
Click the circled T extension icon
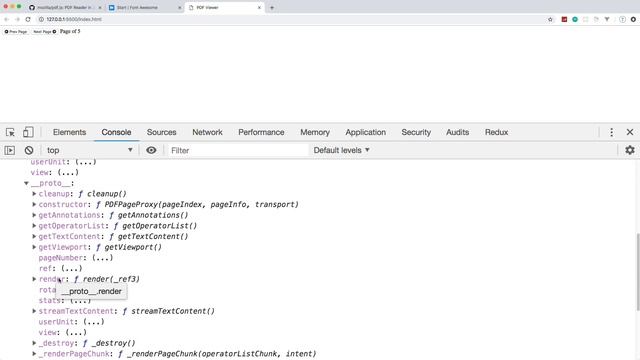coord(622,19)
